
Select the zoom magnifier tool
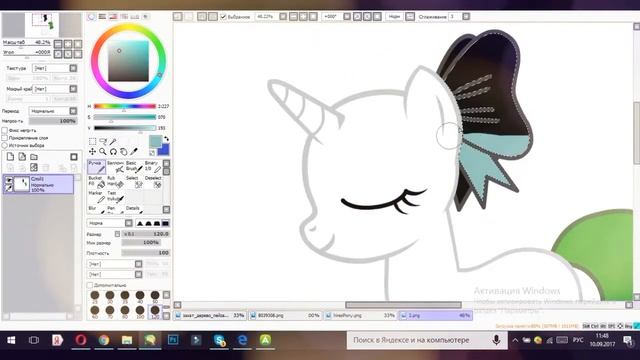tap(103, 151)
